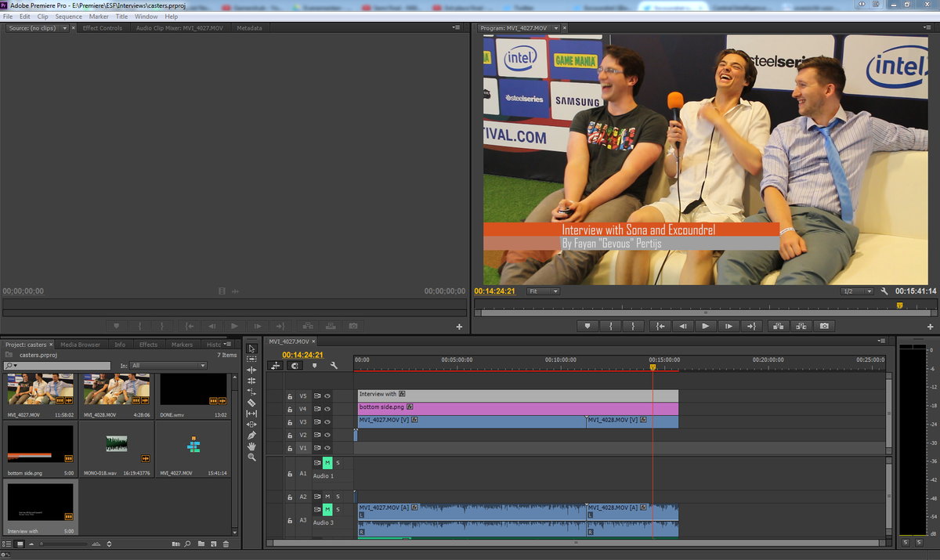
Task: Click Program Monitor Mark In button
Action: pos(611,326)
